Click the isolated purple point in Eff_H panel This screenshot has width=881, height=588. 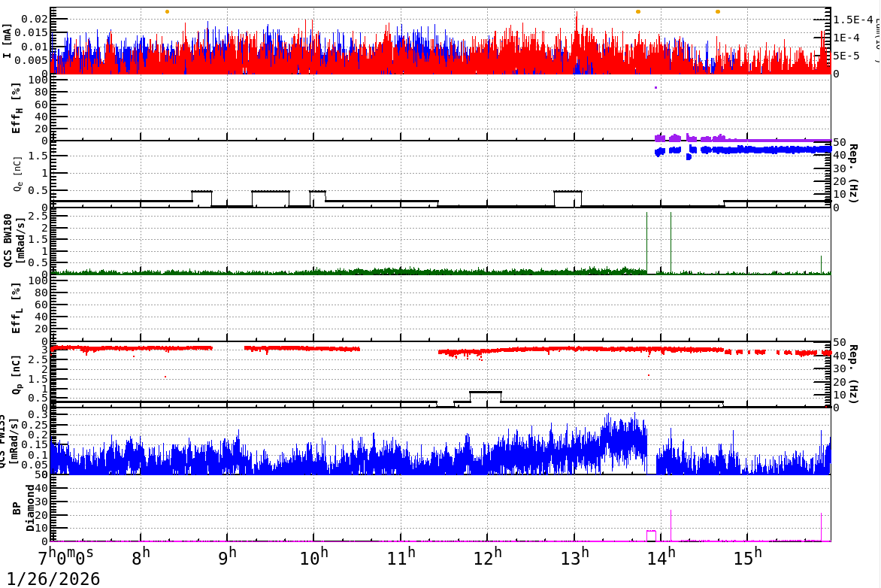(655, 88)
